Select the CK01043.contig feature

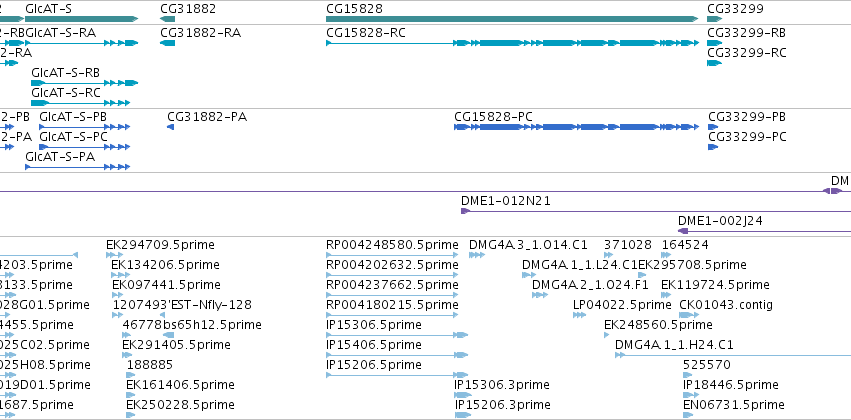pyautogui.click(x=688, y=315)
